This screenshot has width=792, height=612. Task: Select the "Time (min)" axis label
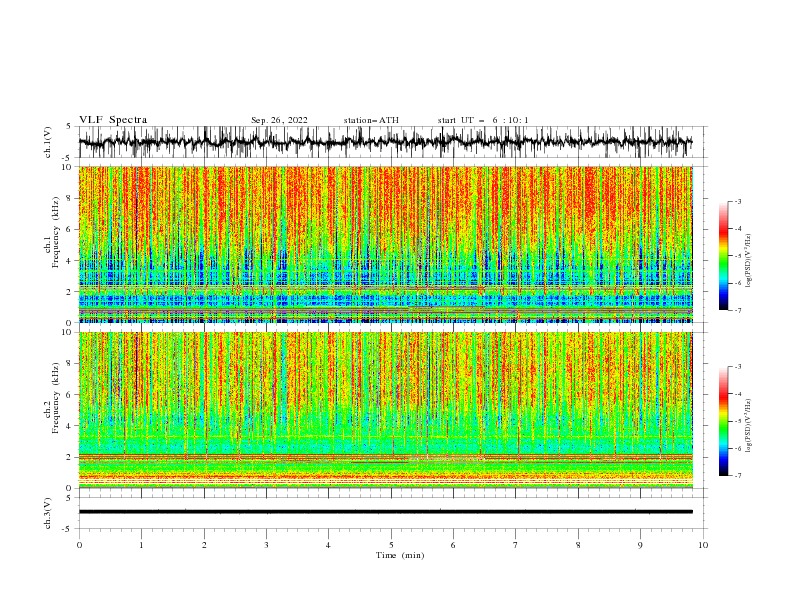400,555
